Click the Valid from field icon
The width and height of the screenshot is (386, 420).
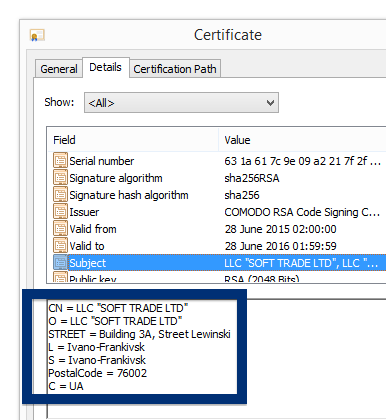click(60, 229)
